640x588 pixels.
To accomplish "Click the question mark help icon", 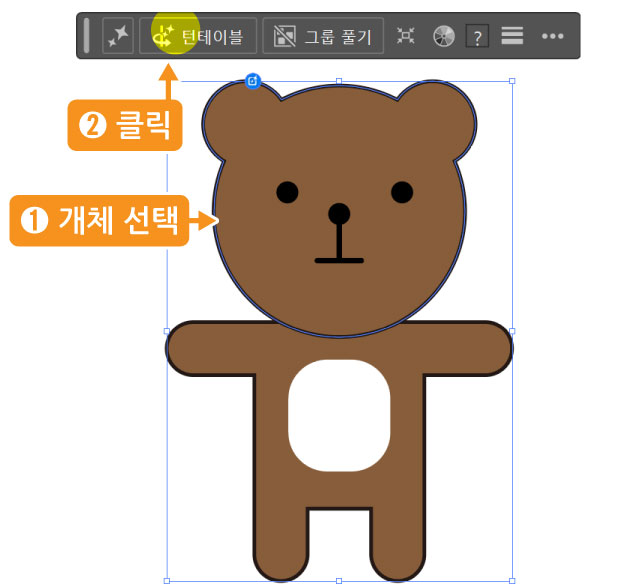I will [x=477, y=37].
